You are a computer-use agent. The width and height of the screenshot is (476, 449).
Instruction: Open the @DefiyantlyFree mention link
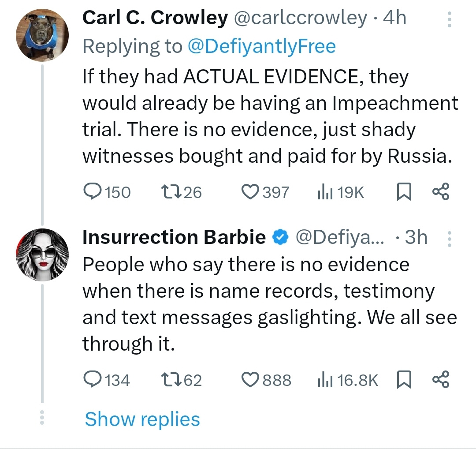pos(262,46)
